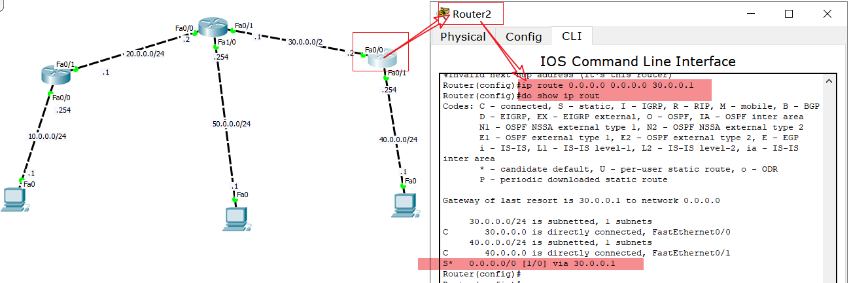Switch to the Physical tab
Viewport: 868px width, 283px height.
coord(463,37)
